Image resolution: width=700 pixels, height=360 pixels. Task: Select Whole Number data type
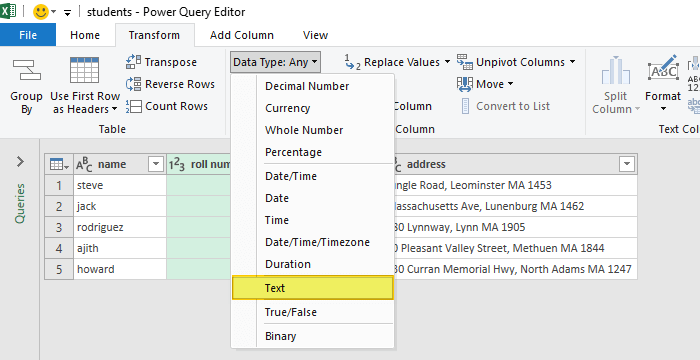[312, 130]
